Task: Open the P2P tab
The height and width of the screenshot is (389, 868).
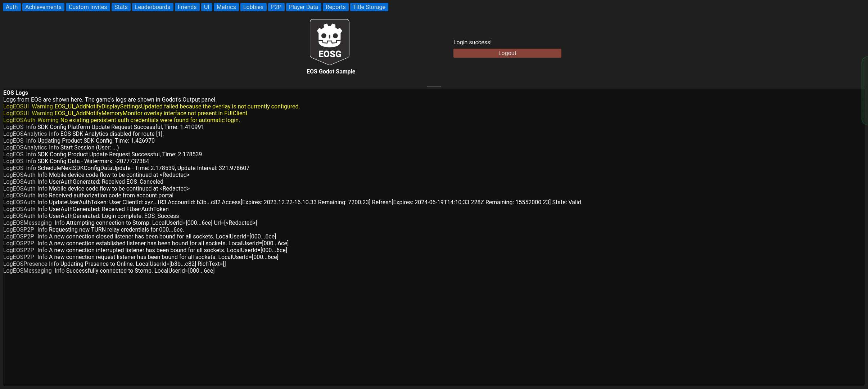Action: click(276, 7)
